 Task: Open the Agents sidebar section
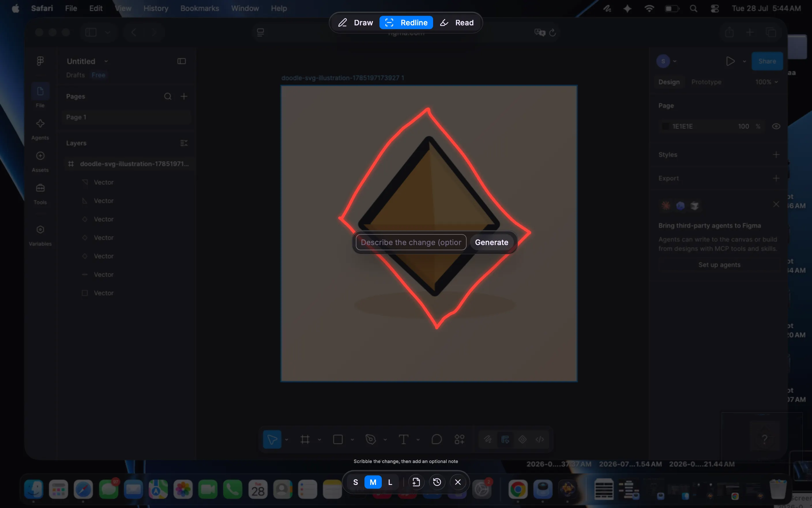point(40,129)
